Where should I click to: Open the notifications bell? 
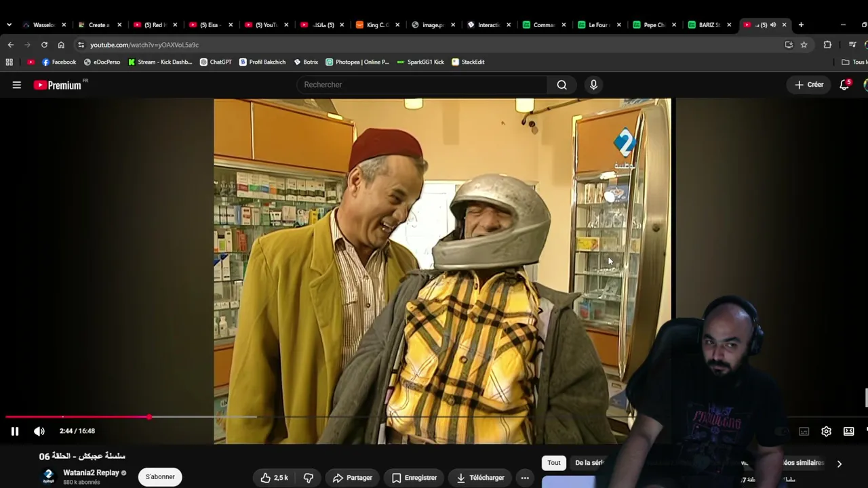(844, 85)
